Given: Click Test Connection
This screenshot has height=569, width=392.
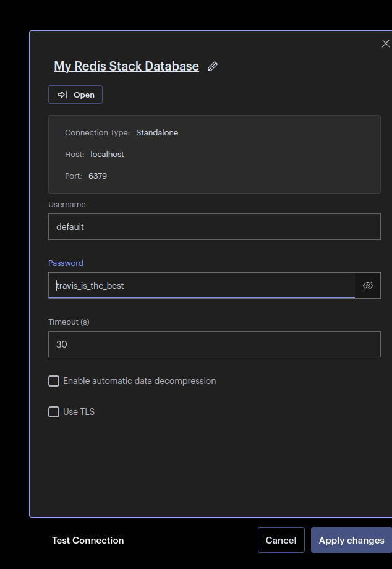Looking at the screenshot, I should (x=88, y=541).
